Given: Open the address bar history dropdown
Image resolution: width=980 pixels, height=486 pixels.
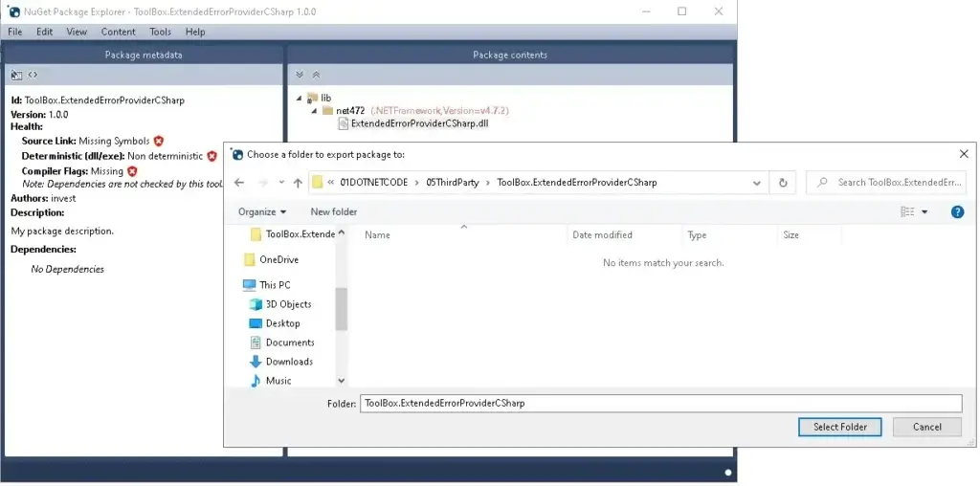Looking at the screenshot, I should [757, 183].
